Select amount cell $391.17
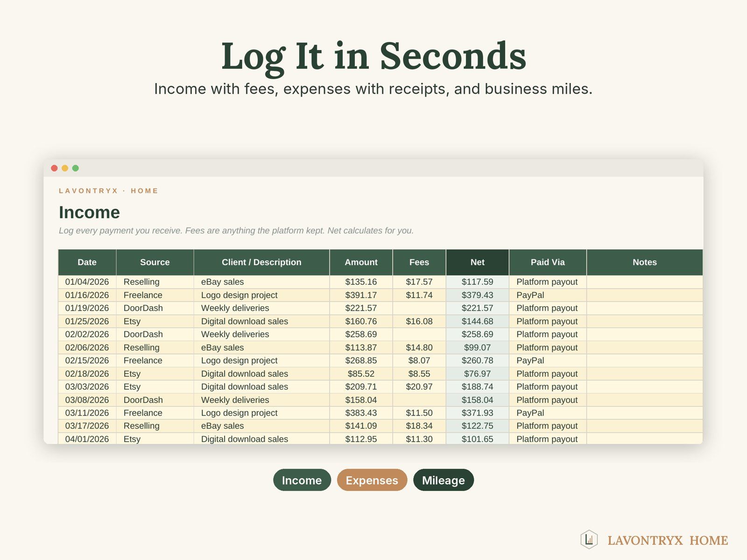The height and width of the screenshot is (560, 747). (361, 295)
